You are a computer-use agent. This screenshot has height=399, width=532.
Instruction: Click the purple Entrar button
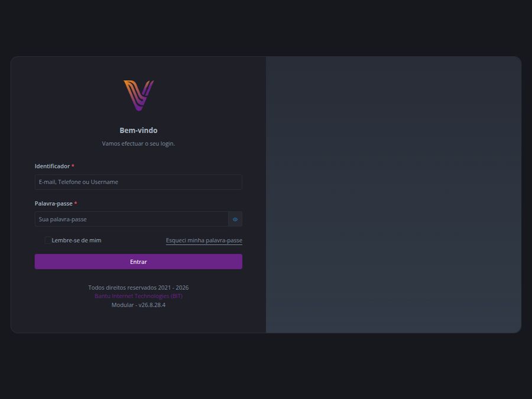click(x=138, y=262)
